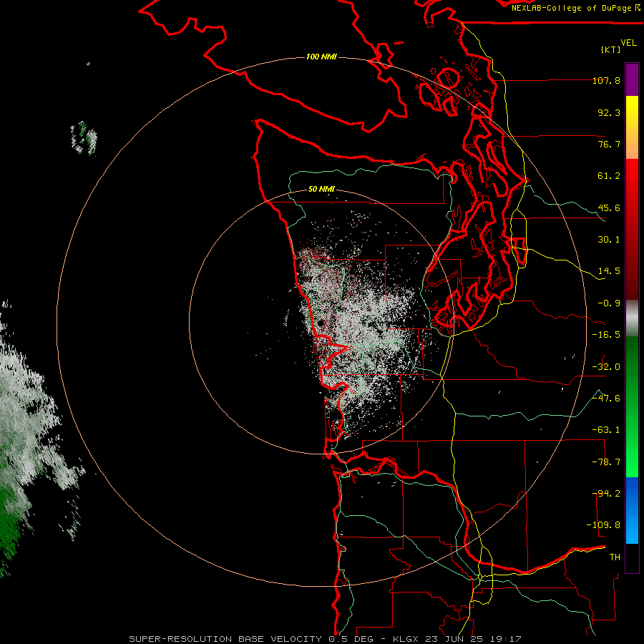Select the 30.1 velocity scale value
644x644 pixels.
[609, 240]
